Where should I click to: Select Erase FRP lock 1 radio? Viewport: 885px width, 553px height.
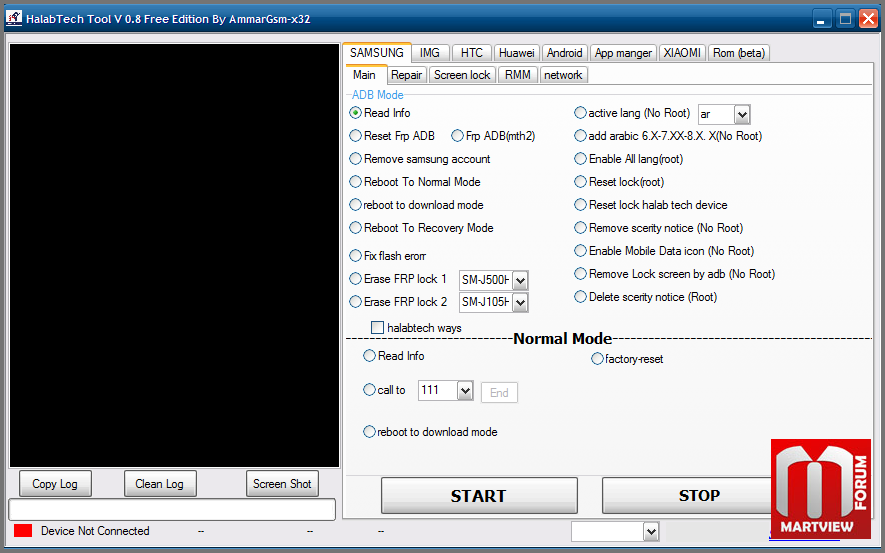pos(355,279)
